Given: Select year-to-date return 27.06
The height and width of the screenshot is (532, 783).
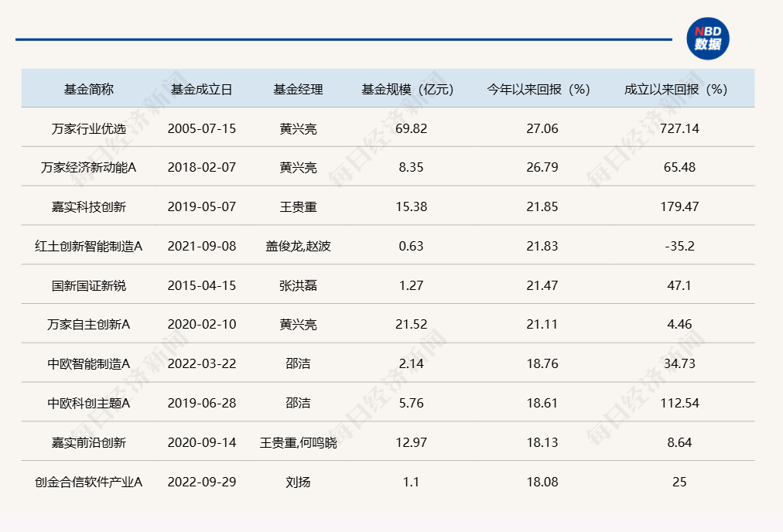Looking at the screenshot, I should click(x=542, y=129).
